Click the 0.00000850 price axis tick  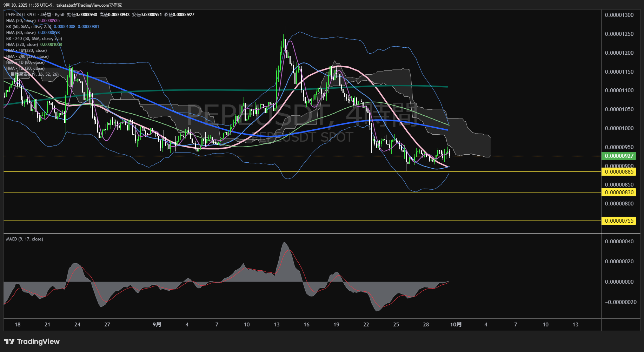[x=619, y=185]
